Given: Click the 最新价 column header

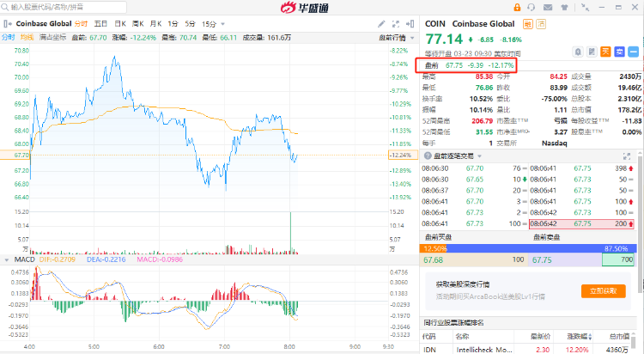Looking at the screenshot, I should pos(540,336).
